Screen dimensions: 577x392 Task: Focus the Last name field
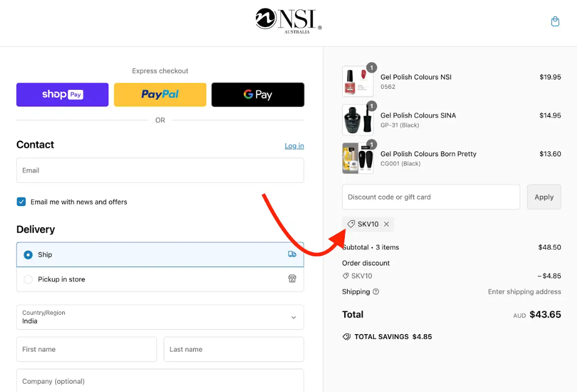[x=234, y=349]
